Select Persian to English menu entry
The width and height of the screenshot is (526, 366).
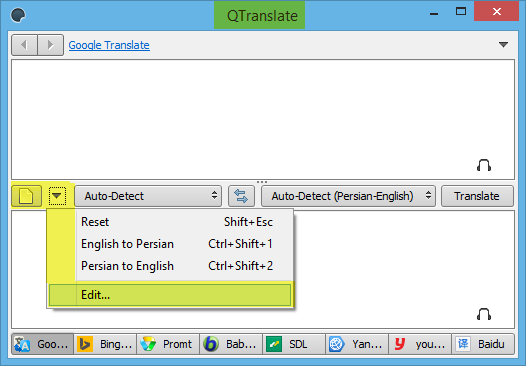(x=170, y=266)
